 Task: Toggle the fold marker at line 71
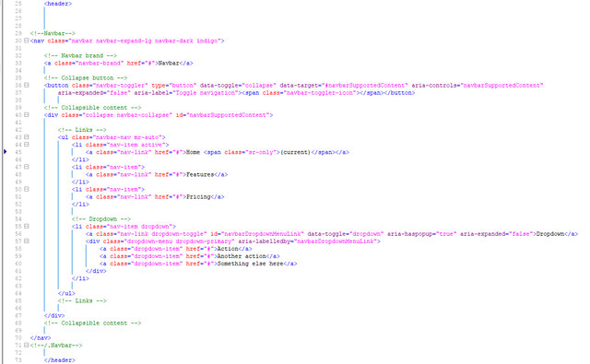click(x=27, y=346)
